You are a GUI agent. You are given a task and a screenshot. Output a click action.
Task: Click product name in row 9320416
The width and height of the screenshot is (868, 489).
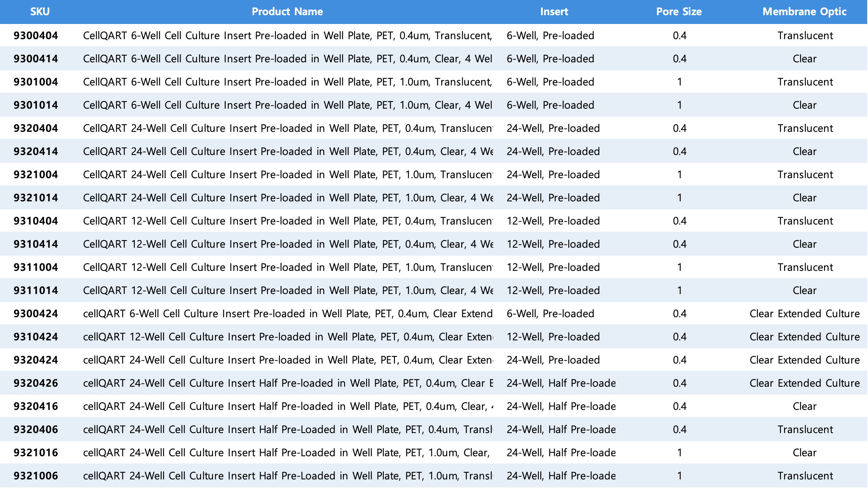(x=288, y=406)
